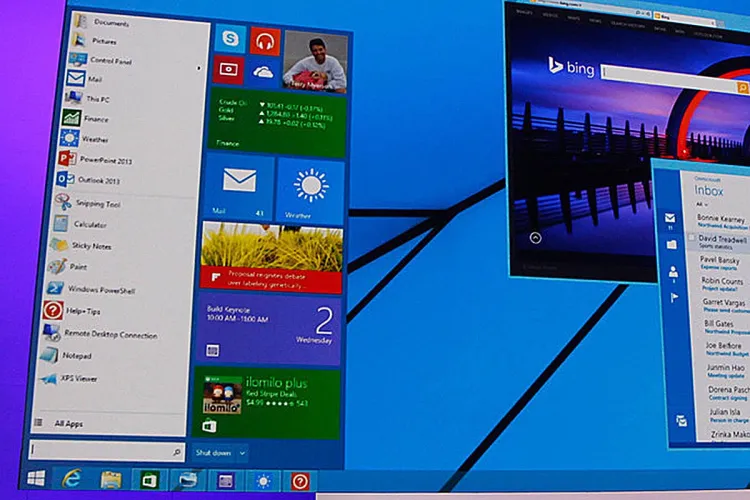Image resolution: width=750 pixels, height=500 pixels.
Task: Open the Skype tile
Action: [232, 42]
